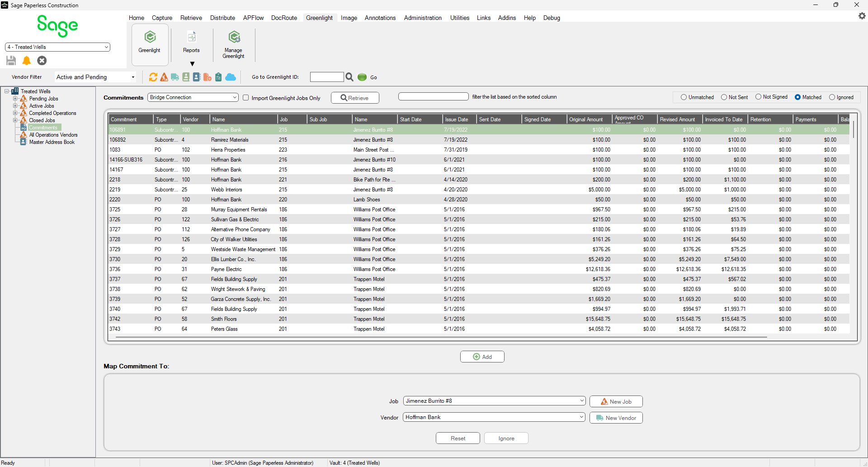This screenshot has width=868, height=467.
Task: Open the Utilities menu
Action: (x=460, y=18)
